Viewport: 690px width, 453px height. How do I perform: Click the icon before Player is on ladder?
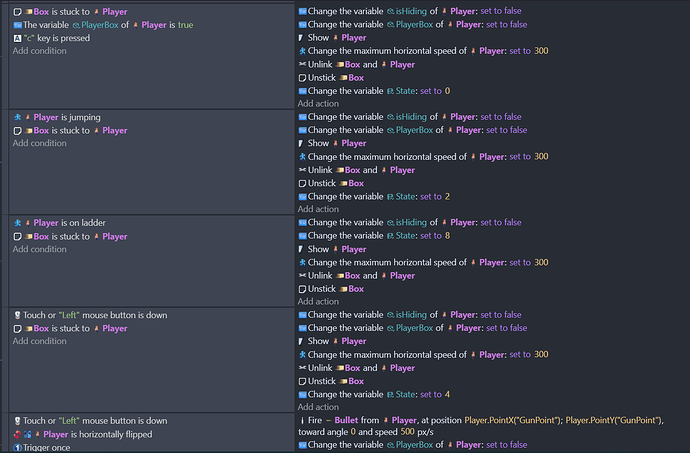pos(17,222)
